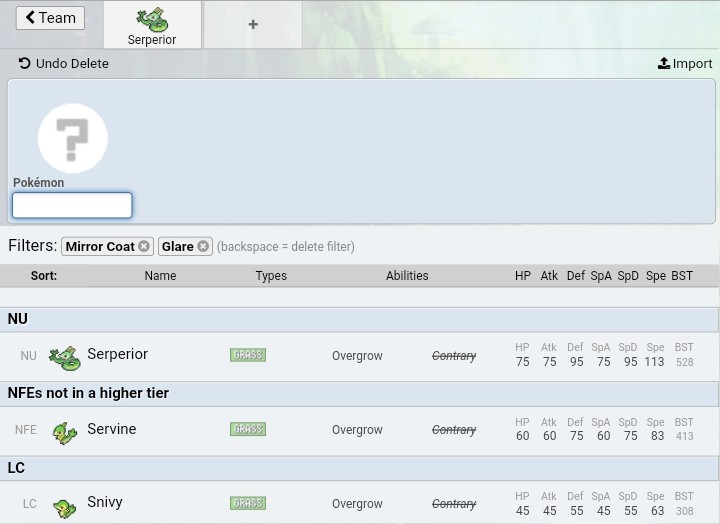
Task: Click the NU tier section header
Action: [x=359, y=319]
